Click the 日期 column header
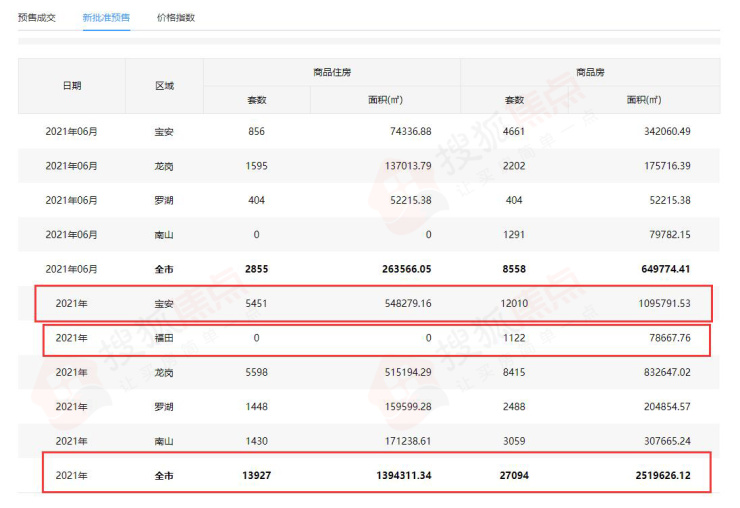Screen dimensions: 740x508 [x=72, y=86]
